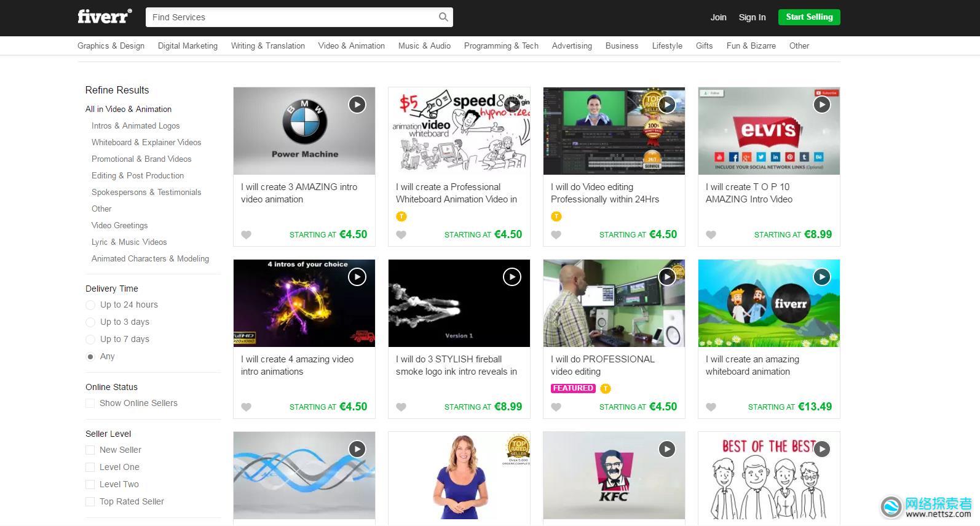Screen dimensions: 980x526
Task: Filter by Intros & Animated Logos
Action: pyautogui.click(x=136, y=126)
